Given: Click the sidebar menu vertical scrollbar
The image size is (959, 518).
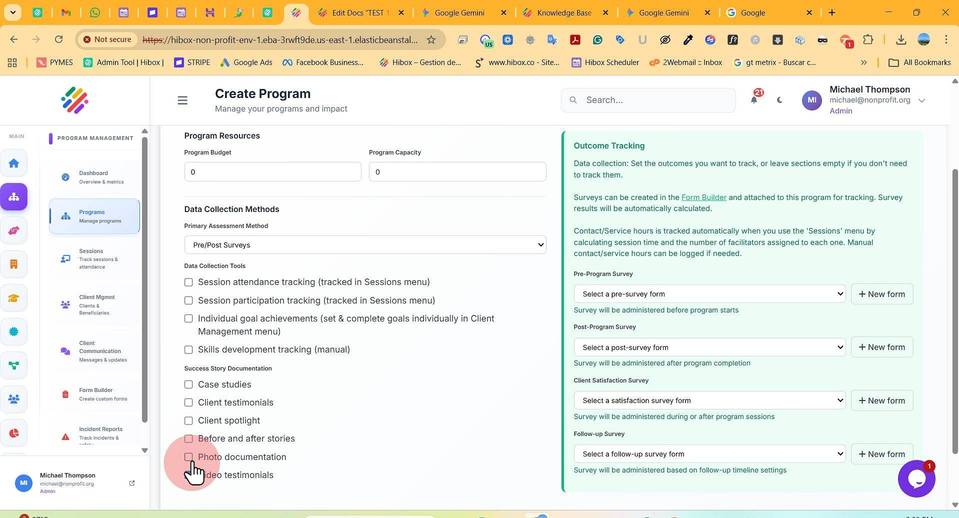Looking at the screenshot, I should [x=144, y=281].
